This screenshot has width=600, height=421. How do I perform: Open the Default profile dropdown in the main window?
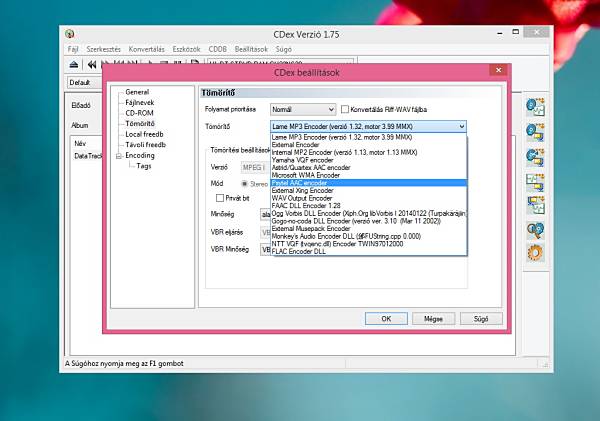(x=84, y=82)
